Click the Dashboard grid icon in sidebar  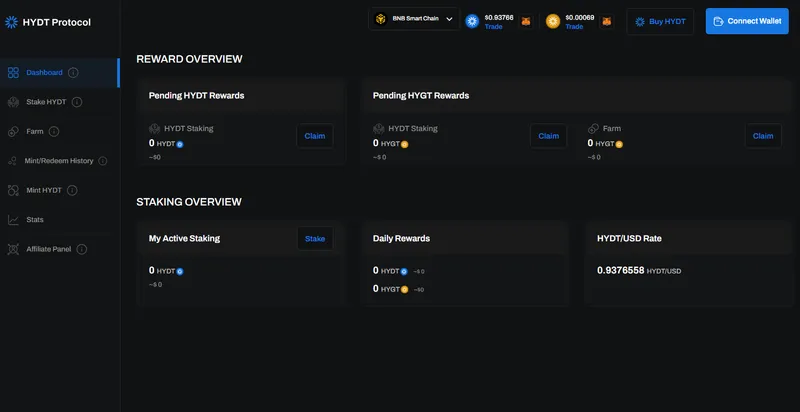click(x=13, y=72)
